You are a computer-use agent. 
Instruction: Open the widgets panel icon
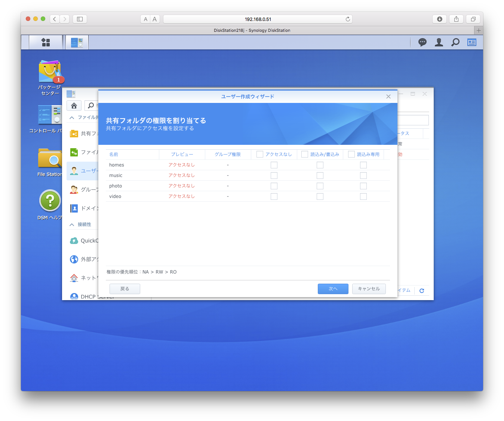(x=472, y=42)
